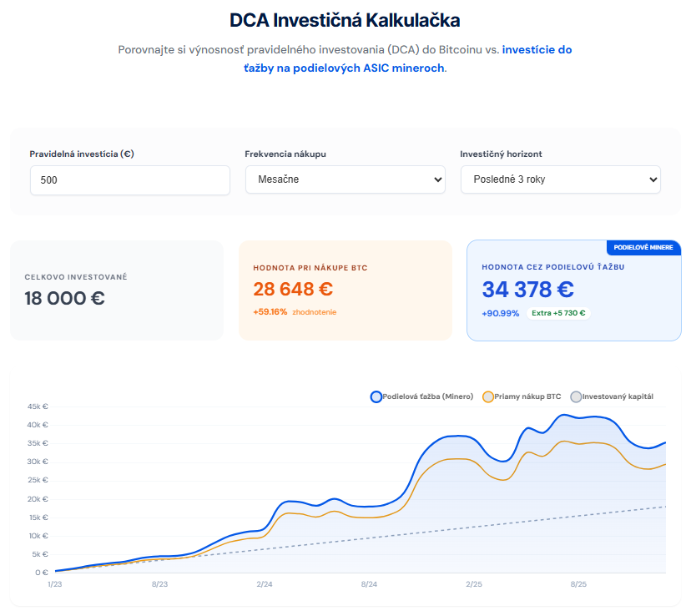The image size is (691, 616).
Task: Toggle Investovaný kapitál legend entry
Action: point(612,396)
